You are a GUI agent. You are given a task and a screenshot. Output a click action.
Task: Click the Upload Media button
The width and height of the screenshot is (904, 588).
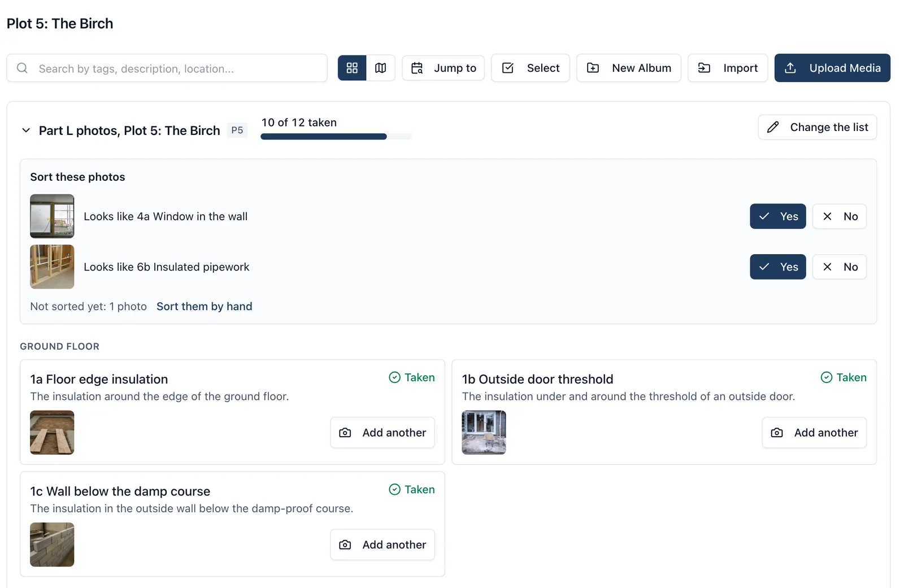coord(832,68)
